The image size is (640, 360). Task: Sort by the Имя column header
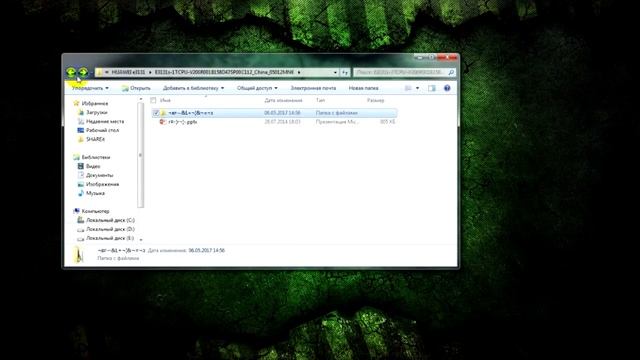coord(165,100)
